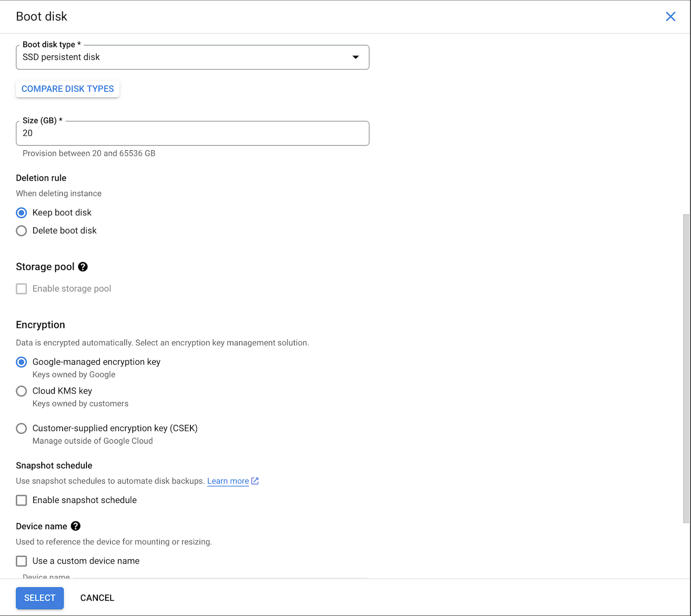The width and height of the screenshot is (691, 616).
Task: Check Use a custom device name
Action: pos(22,561)
